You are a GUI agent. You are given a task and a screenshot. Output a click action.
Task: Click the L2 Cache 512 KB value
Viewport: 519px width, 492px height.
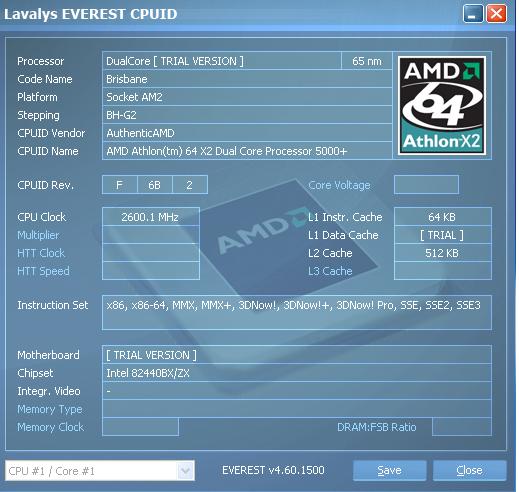(442, 253)
